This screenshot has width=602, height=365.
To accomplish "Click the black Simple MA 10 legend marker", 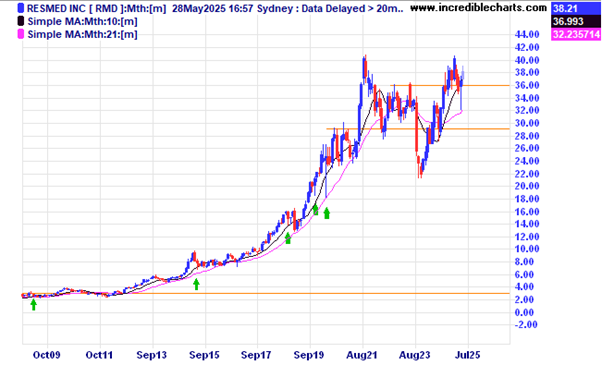I will coord(21,21).
